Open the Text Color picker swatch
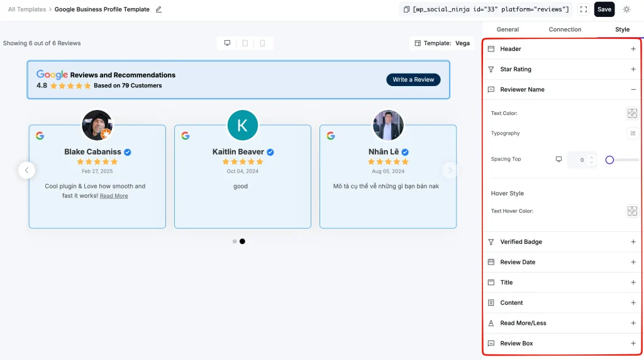The height and width of the screenshot is (360, 644). [x=632, y=113]
